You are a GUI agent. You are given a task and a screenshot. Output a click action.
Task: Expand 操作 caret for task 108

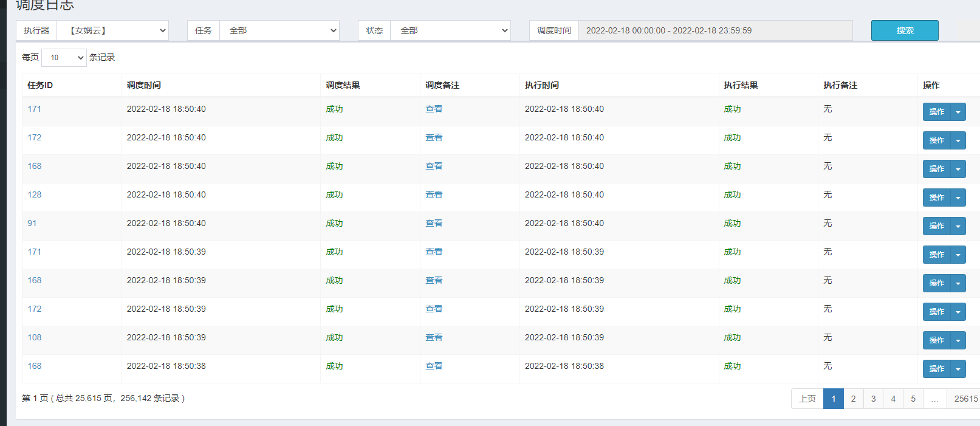click(958, 340)
